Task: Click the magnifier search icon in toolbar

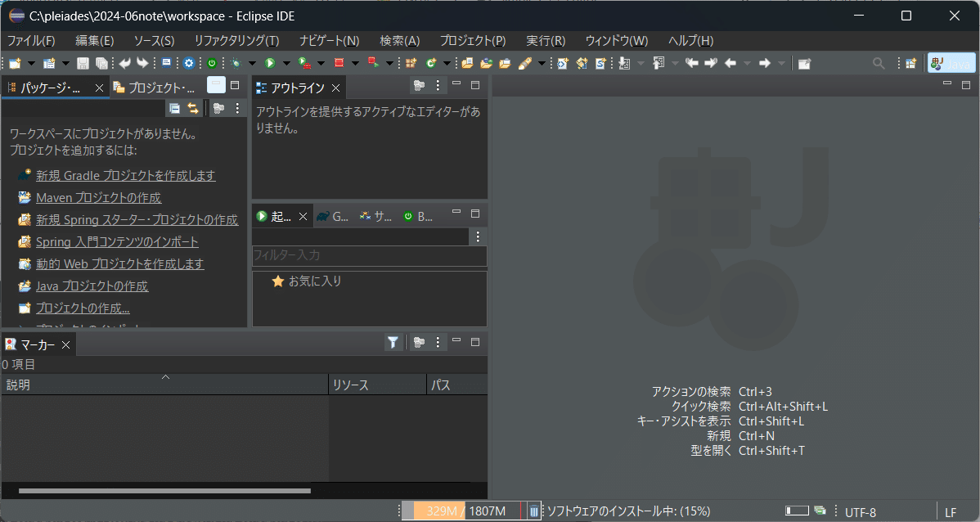Action: pos(878,63)
